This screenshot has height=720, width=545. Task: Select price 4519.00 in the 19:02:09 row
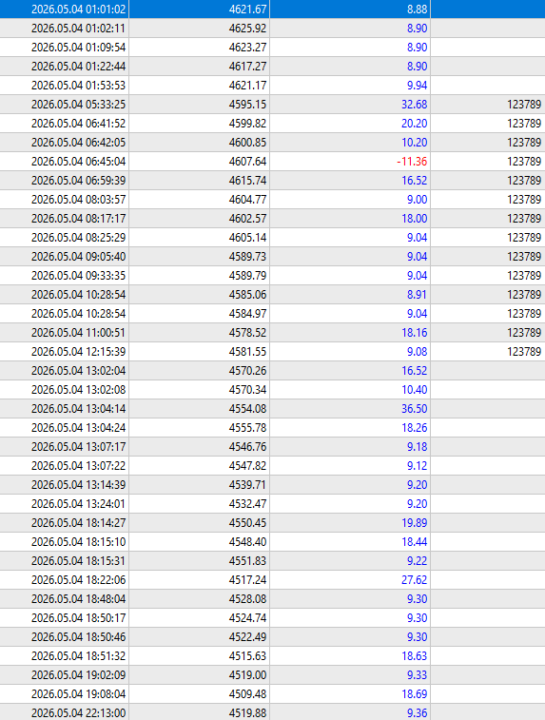[247, 675]
